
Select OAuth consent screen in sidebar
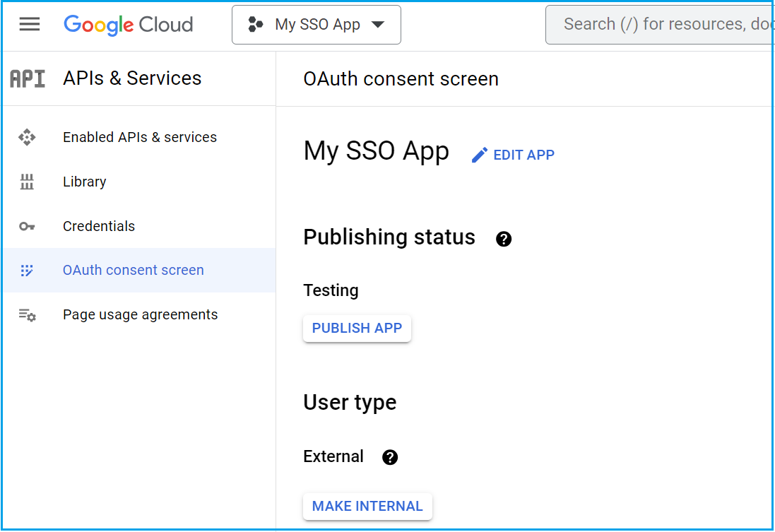click(x=139, y=270)
